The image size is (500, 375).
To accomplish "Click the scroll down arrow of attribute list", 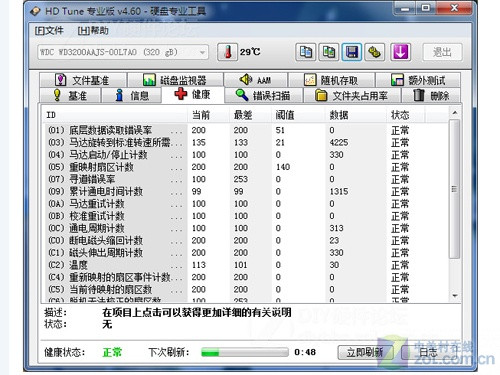I will (x=455, y=296).
